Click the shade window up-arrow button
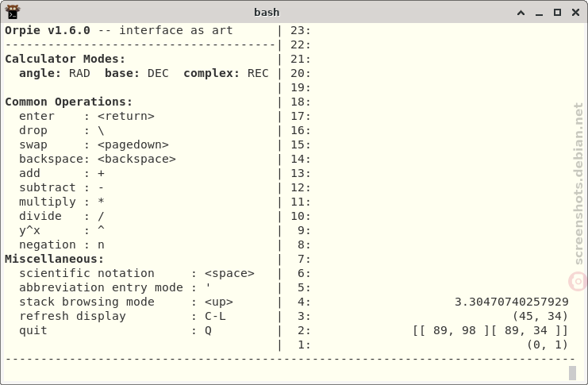Image resolution: width=588 pixels, height=385 pixels. click(521, 13)
